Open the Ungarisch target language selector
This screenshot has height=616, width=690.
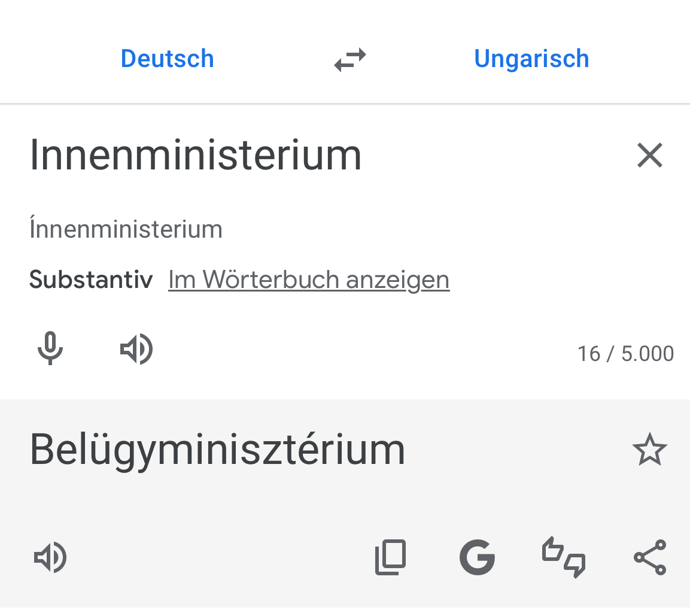coord(531,59)
